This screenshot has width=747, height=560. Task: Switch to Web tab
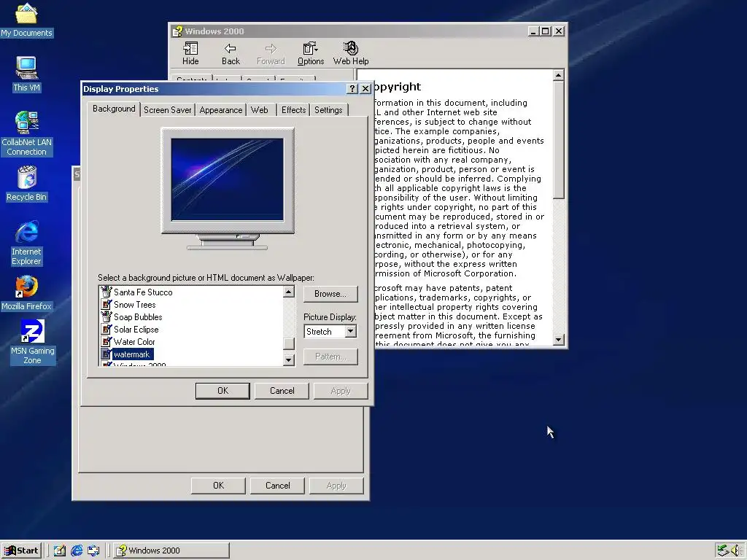click(260, 110)
